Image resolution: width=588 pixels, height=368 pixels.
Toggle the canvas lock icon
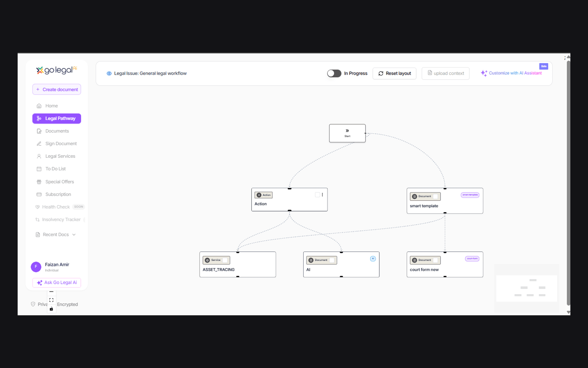51,309
